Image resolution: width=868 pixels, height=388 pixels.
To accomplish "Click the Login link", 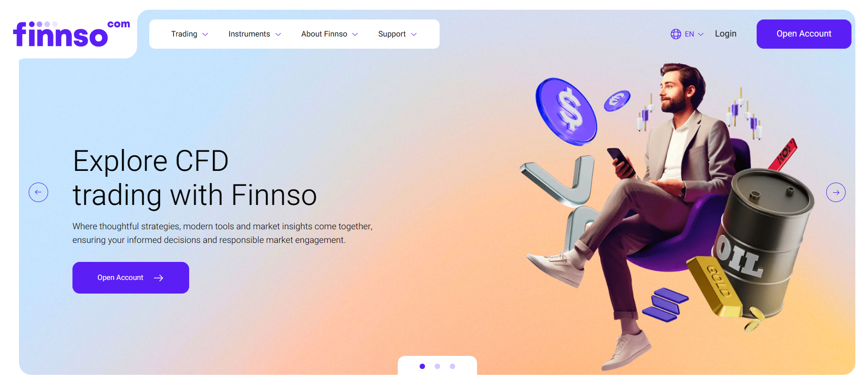I will pyautogui.click(x=726, y=34).
